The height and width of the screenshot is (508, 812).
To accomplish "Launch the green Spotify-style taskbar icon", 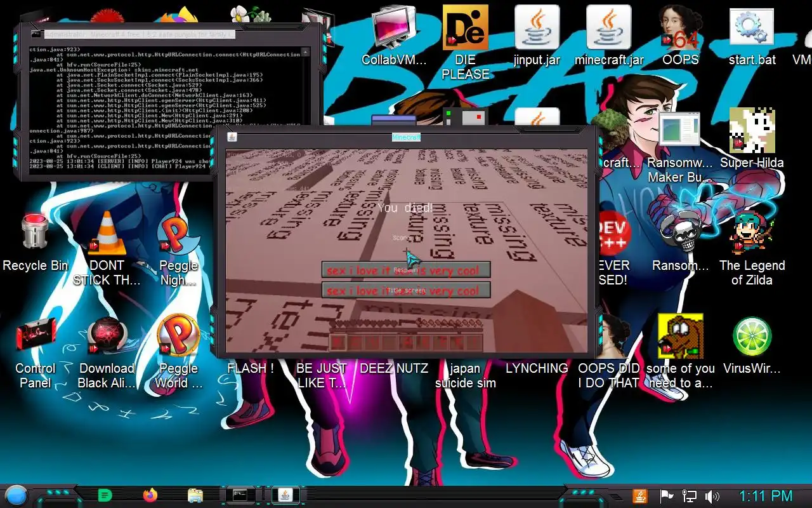I will point(105,495).
